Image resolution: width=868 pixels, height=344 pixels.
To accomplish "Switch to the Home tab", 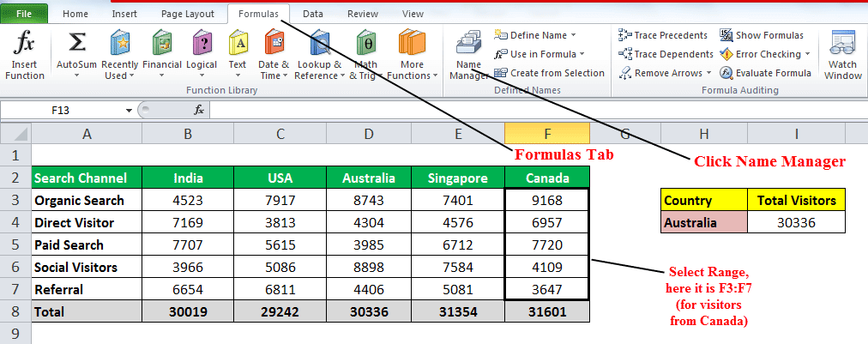I will tap(75, 14).
